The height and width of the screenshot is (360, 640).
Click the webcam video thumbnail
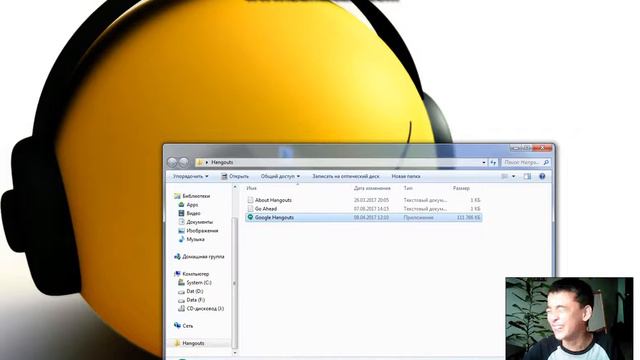click(569, 318)
